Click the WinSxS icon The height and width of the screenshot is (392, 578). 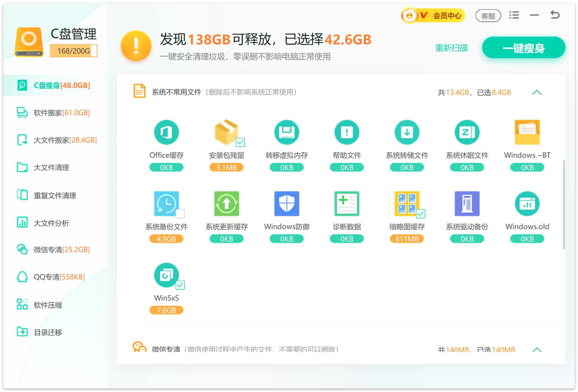click(166, 275)
